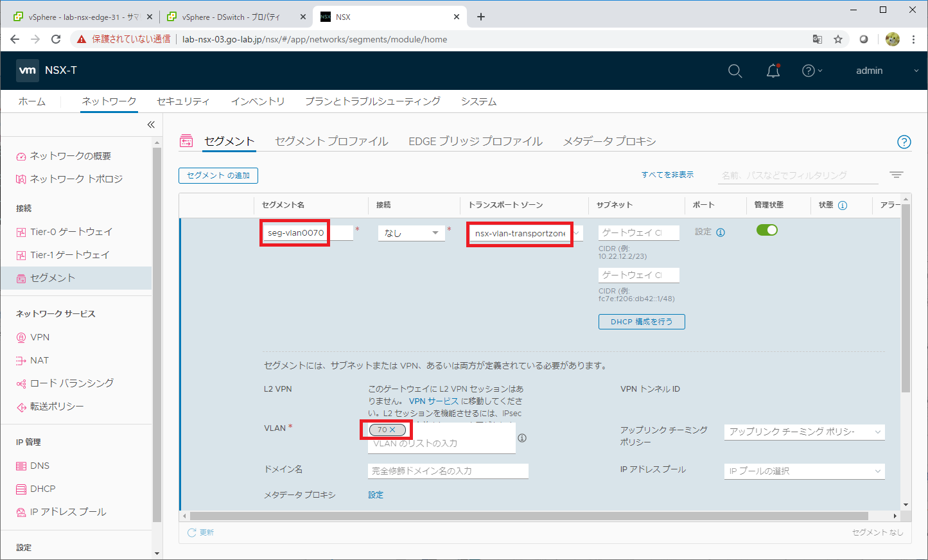Open NAT in sidebar

coord(39,360)
